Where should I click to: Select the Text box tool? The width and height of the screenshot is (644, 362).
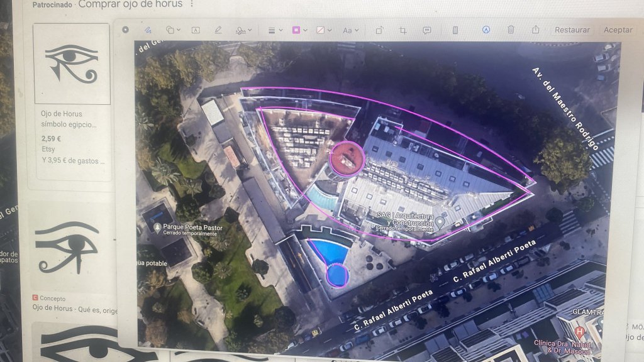click(x=196, y=30)
